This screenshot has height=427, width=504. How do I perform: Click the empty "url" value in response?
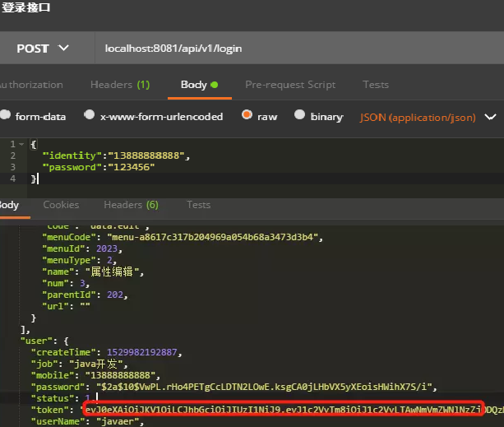click(x=86, y=306)
